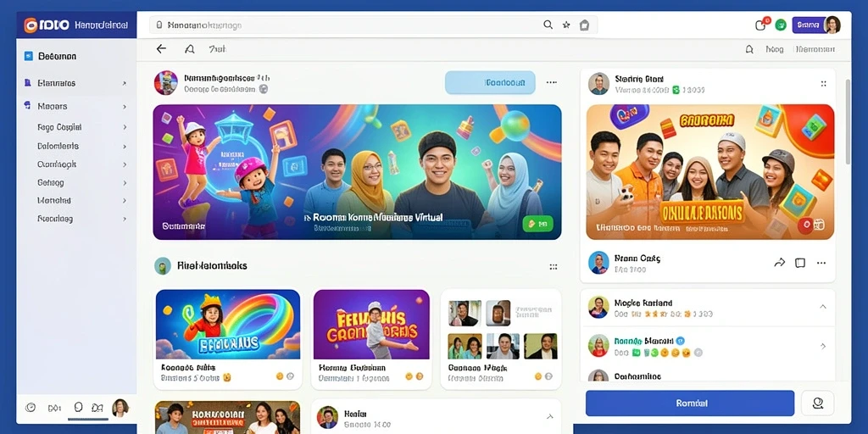Click the 'Mogke Rarland' name text
Image resolution: width=868 pixels, height=434 pixels.
tap(643, 303)
